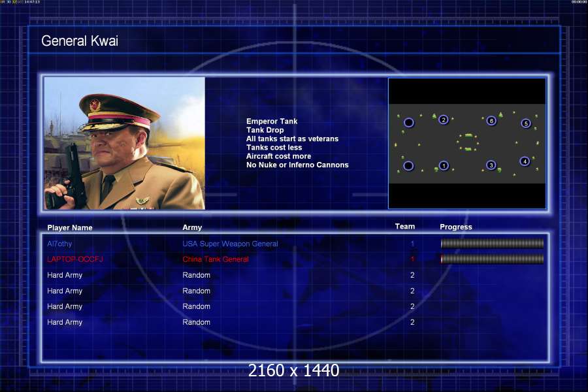Click the Al7othy loading progress bar
The height and width of the screenshot is (392, 588).
[x=492, y=244]
